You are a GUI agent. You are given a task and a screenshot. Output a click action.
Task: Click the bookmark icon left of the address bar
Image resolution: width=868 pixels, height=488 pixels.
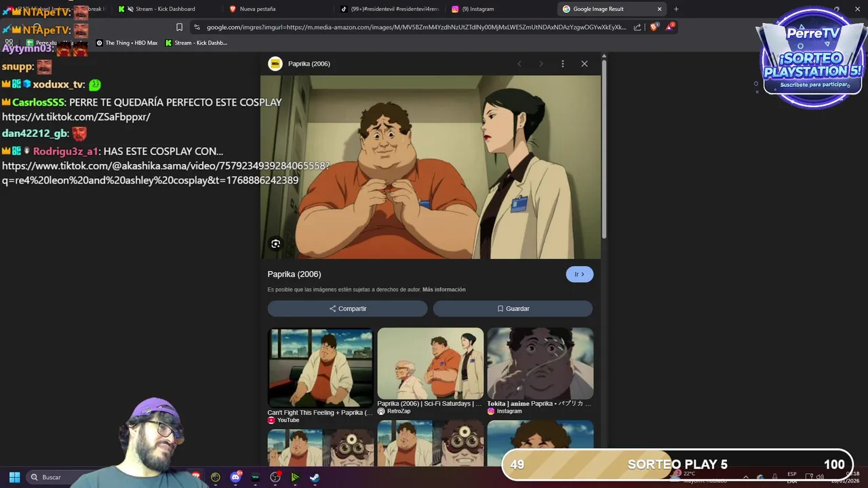(179, 27)
